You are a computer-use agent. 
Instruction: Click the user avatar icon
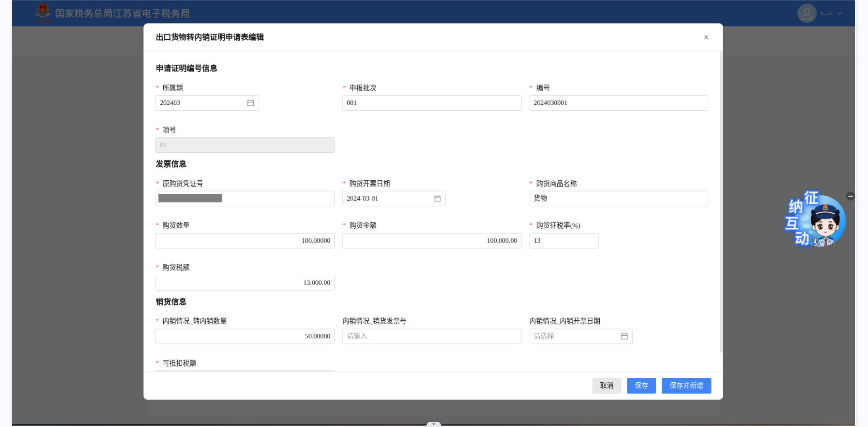(x=806, y=13)
